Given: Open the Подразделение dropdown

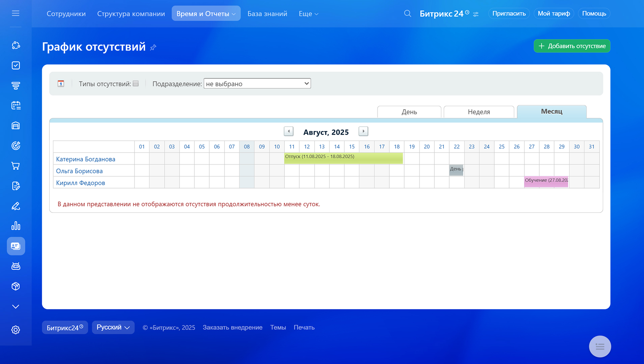Looking at the screenshot, I should pos(257,83).
